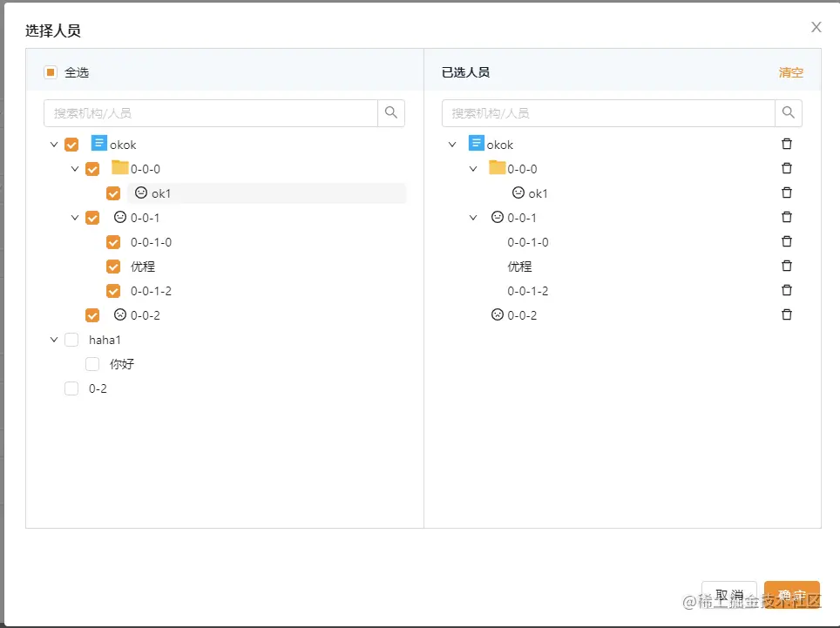This screenshot has width=840, height=628.
Task: Delete 0-0-1-2 from selected list
Action: 787,290
